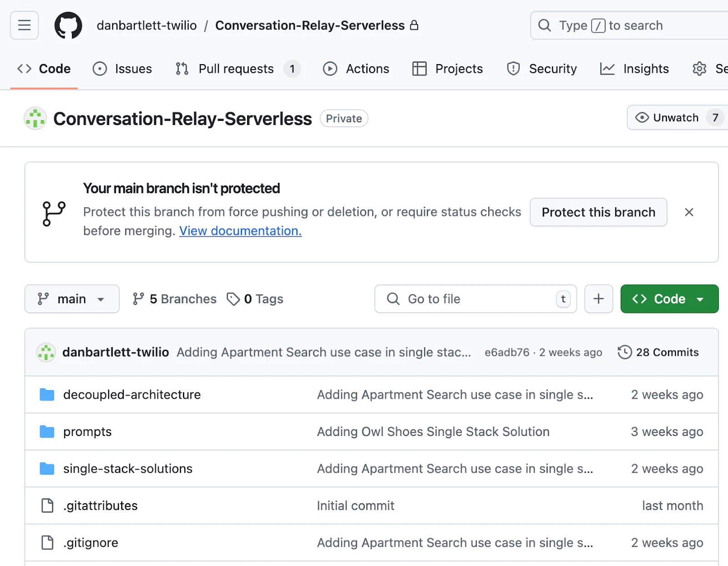Open the Actions tab
The height and width of the screenshot is (566, 728).
(356, 69)
